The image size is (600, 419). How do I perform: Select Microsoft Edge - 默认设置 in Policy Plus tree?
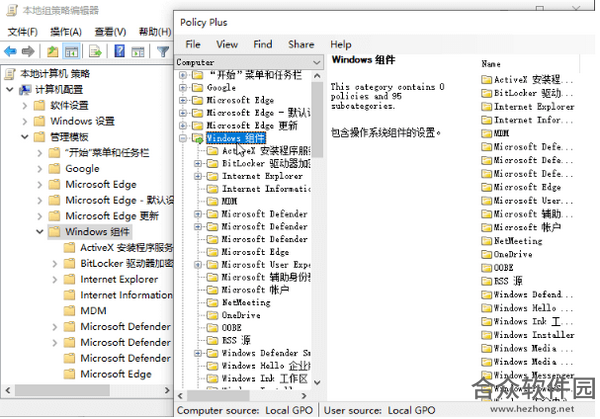click(259, 113)
